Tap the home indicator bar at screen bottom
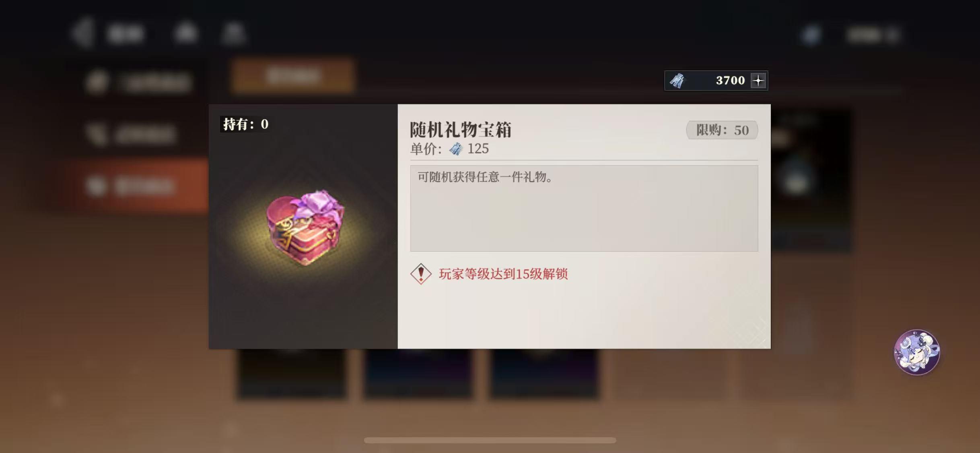Screen dimensions: 980x453 490,441
